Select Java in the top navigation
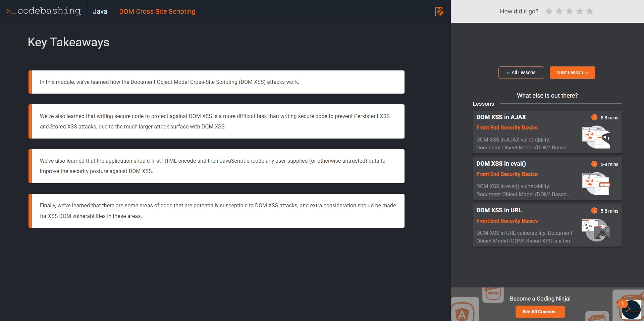This screenshot has width=644, height=321. pyautogui.click(x=100, y=11)
